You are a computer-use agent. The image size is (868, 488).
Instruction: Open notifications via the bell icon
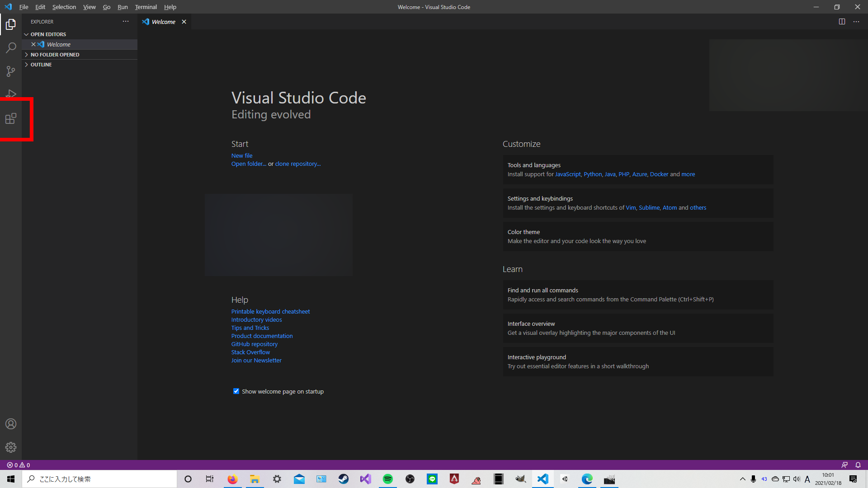tap(858, 465)
